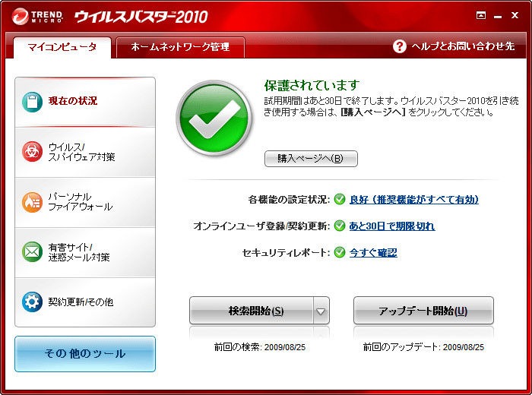This screenshot has width=532, height=395.
Task: Click the red question mark help icon
Action: pyautogui.click(x=399, y=46)
